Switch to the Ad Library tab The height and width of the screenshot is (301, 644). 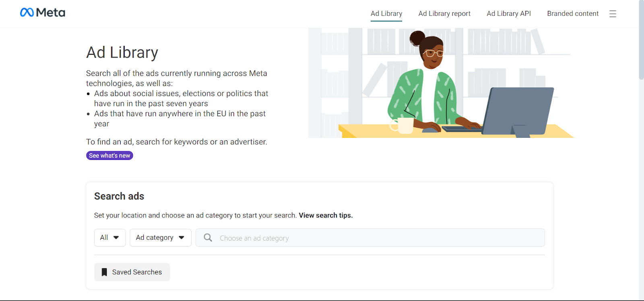pyautogui.click(x=386, y=14)
